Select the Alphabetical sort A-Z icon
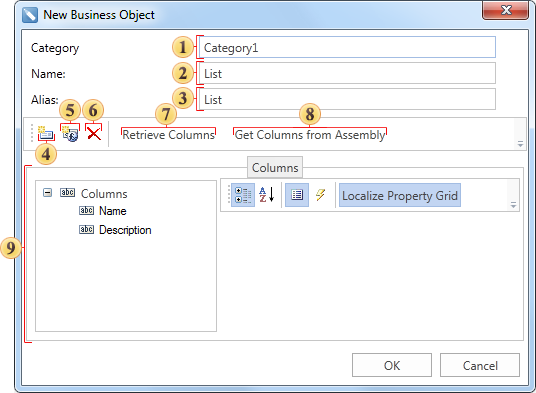This screenshot has width=536, height=393. 266,195
